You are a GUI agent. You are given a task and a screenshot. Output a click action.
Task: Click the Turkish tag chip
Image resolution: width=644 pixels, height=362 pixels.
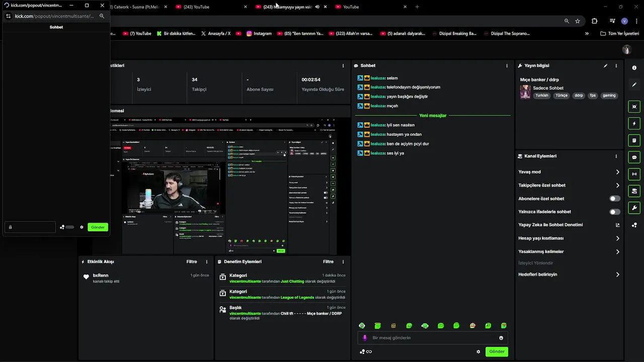coord(542,96)
